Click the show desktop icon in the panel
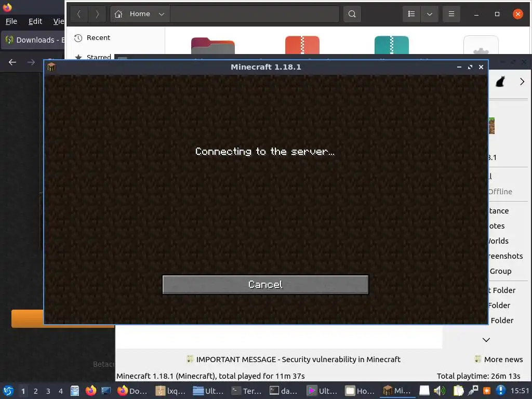Viewport: 532px width, 399px height. click(106, 391)
